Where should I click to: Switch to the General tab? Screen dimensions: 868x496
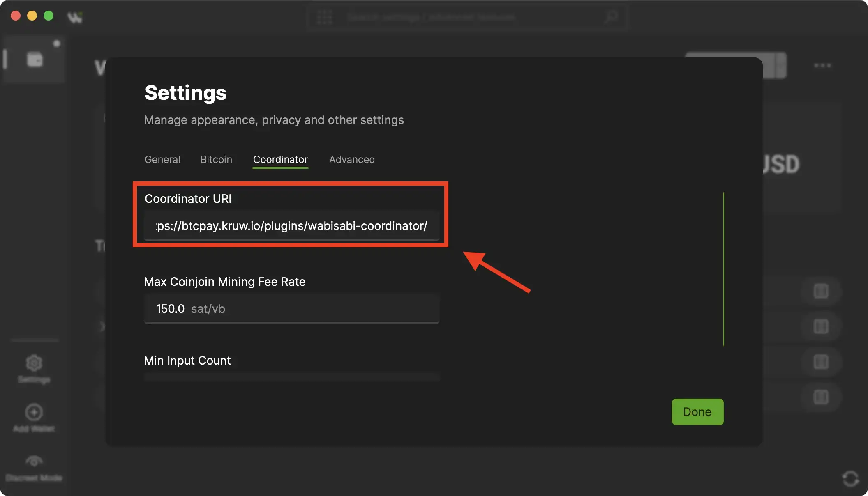pos(162,160)
